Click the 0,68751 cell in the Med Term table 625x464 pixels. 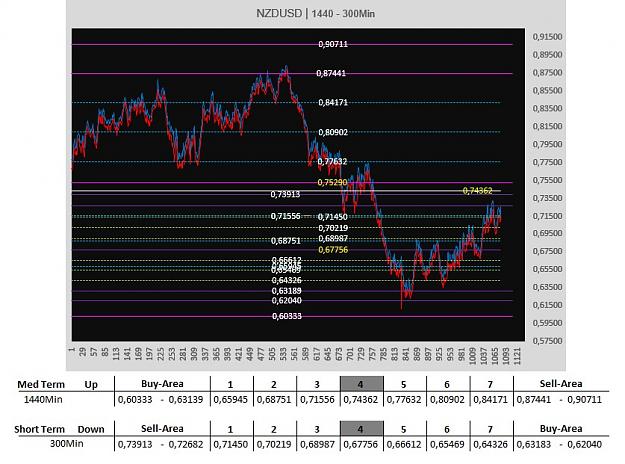(x=274, y=399)
